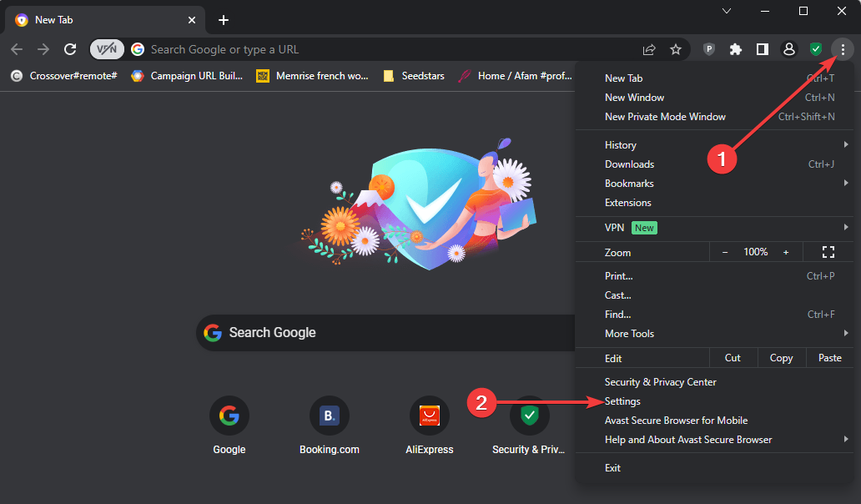Expand the More Tools submenu
The width and height of the screenshot is (861, 504).
pyautogui.click(x=714, y=334)
